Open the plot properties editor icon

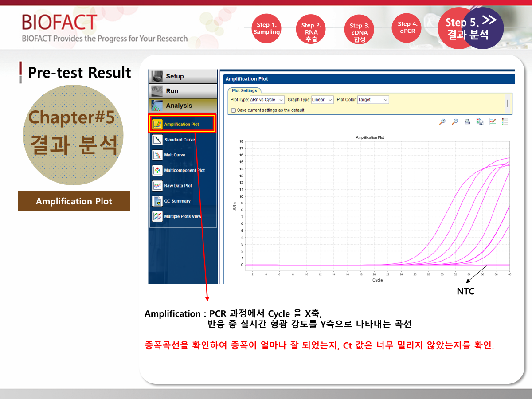492,122
